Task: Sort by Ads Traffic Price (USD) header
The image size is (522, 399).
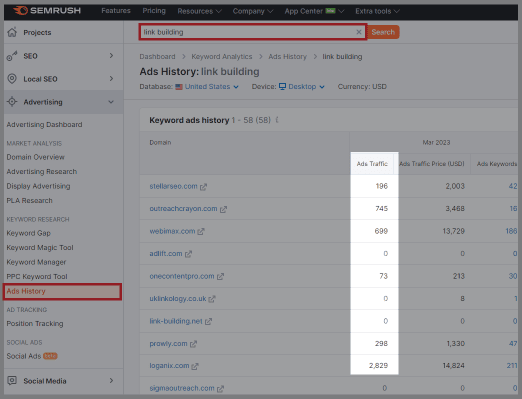Action: click(x=432, y=164)
